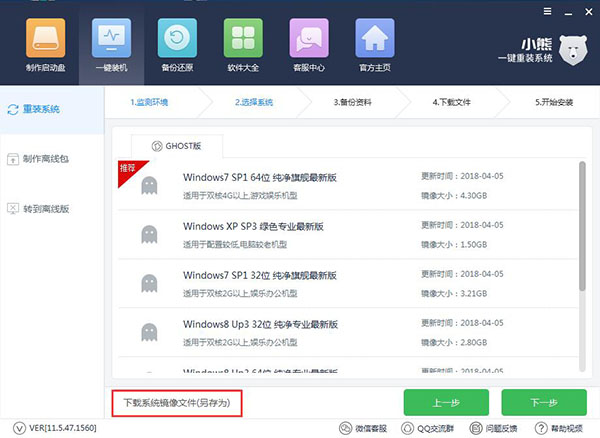Click 镜像大小:2.80GB text
This screenshot has width=600, height=438.
(454, 342)
